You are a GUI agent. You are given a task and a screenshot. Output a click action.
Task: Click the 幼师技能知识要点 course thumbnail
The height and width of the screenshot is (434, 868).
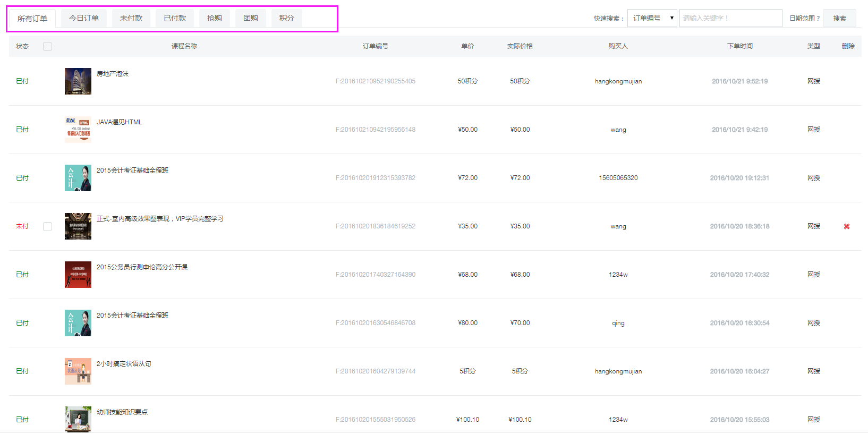(78, 419)
